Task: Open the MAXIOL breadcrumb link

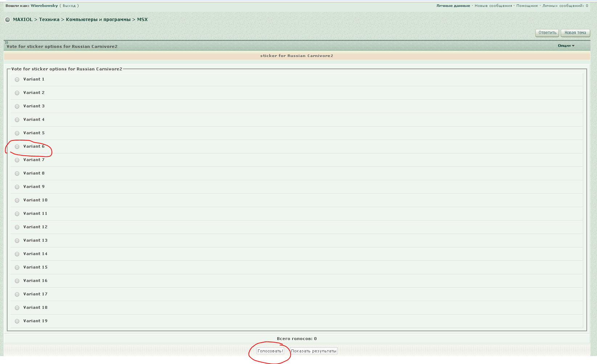Action: coord(23,20)
